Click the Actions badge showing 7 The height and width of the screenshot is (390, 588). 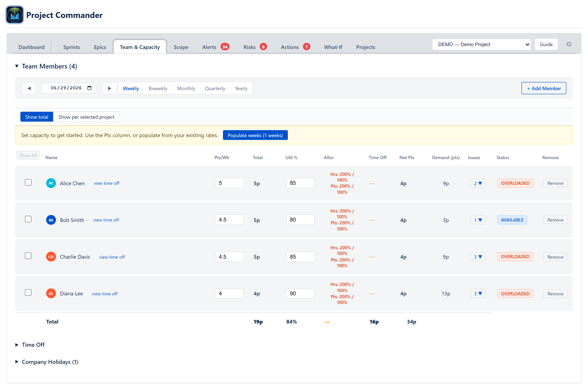click(x=306, y=47)
